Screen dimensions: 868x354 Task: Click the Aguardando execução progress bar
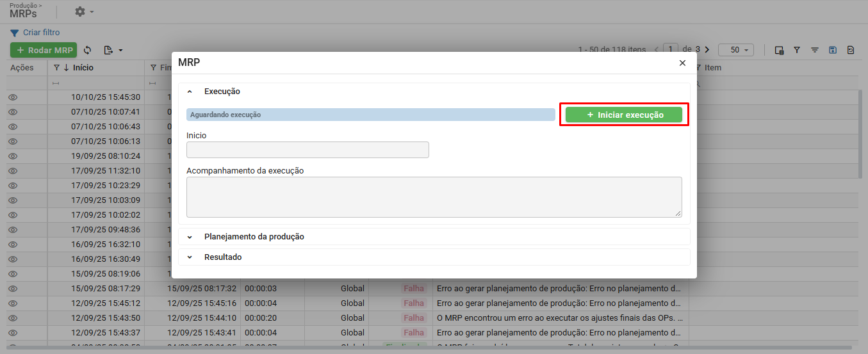(370, 115)
